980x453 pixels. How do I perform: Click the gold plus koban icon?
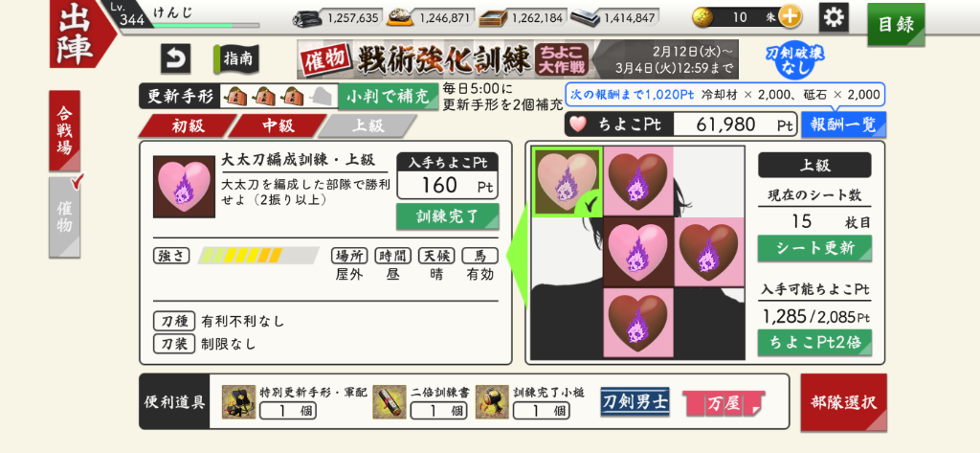click(x=790, y=17)
